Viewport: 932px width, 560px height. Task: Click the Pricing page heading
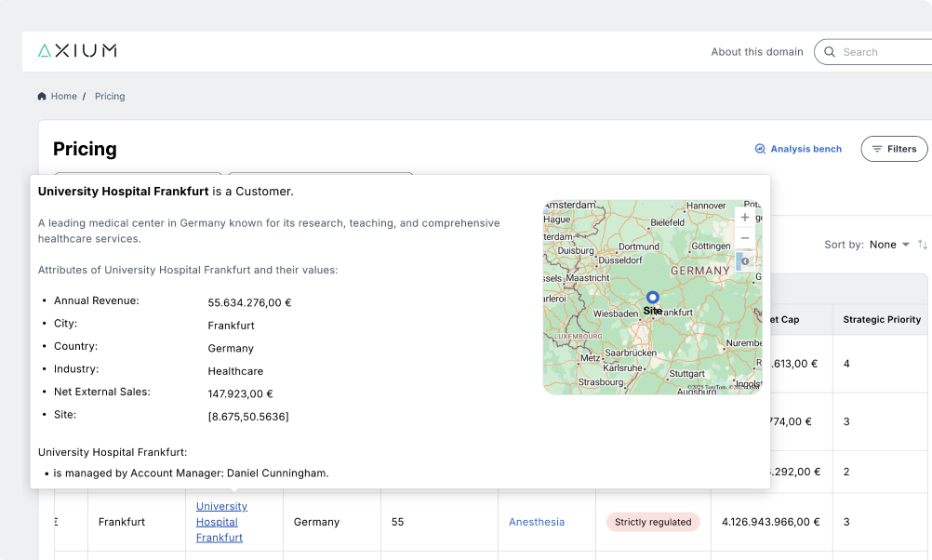[85, 149]
